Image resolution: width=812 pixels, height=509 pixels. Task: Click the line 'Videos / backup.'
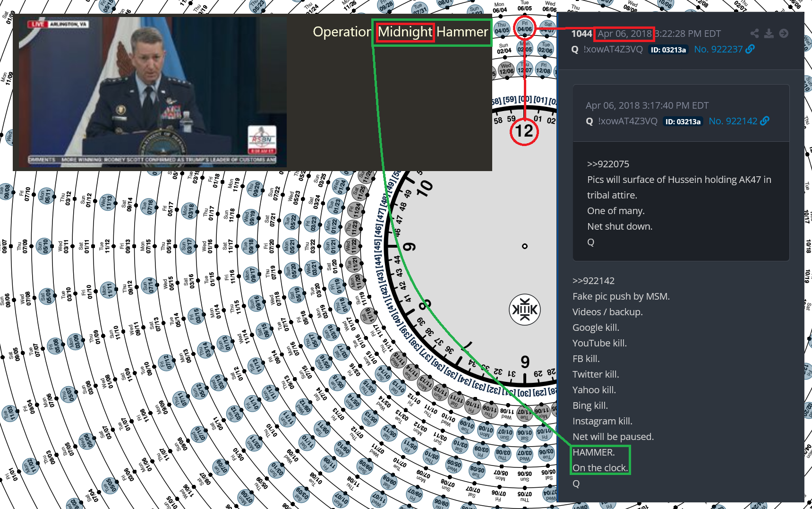click(x=607, y=312)
